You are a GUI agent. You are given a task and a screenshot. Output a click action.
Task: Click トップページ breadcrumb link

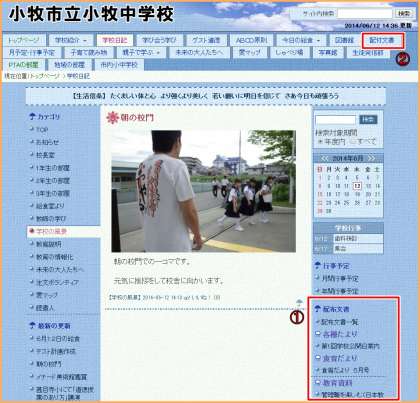(x=45, y=76)
